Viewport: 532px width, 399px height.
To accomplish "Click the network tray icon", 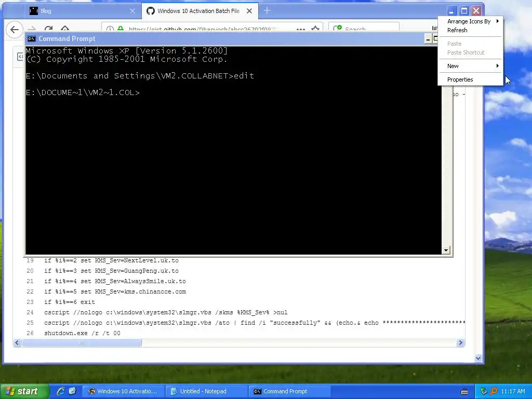I will point(484,391).
